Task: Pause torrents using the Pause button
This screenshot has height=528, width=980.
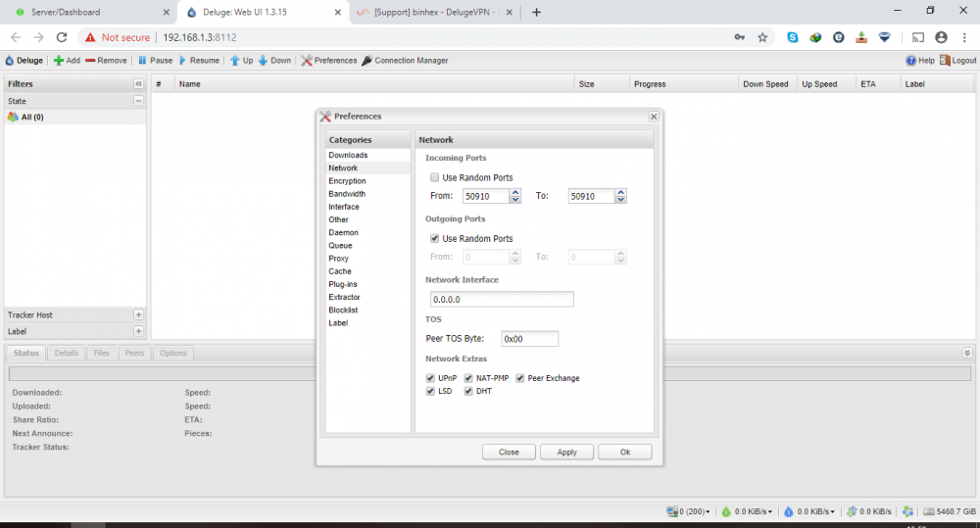Action: tap(155, 61)
